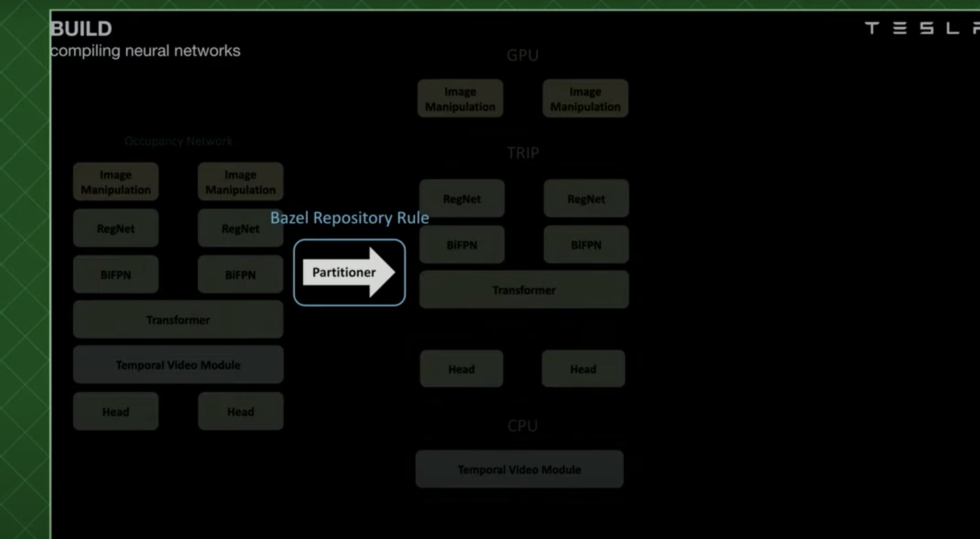Select the CPU section heading
980x539 pixels.
pos(522,426)
